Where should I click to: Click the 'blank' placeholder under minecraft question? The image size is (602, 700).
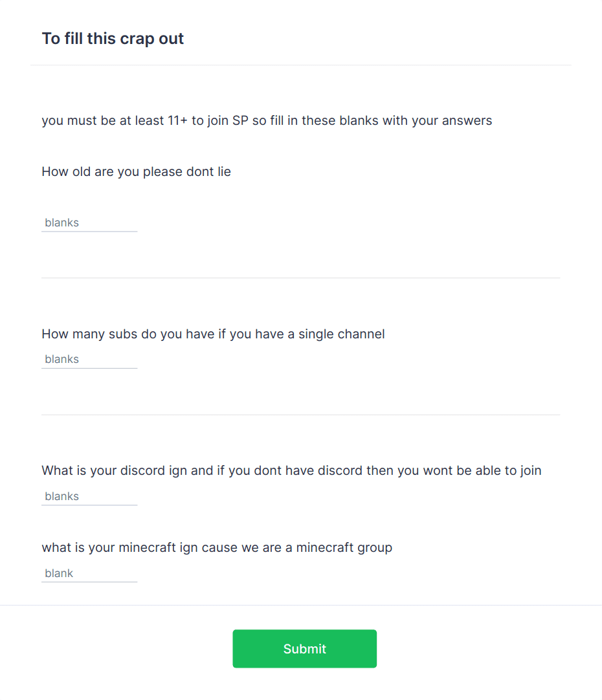pyautogui.click(x=59, y=573)
